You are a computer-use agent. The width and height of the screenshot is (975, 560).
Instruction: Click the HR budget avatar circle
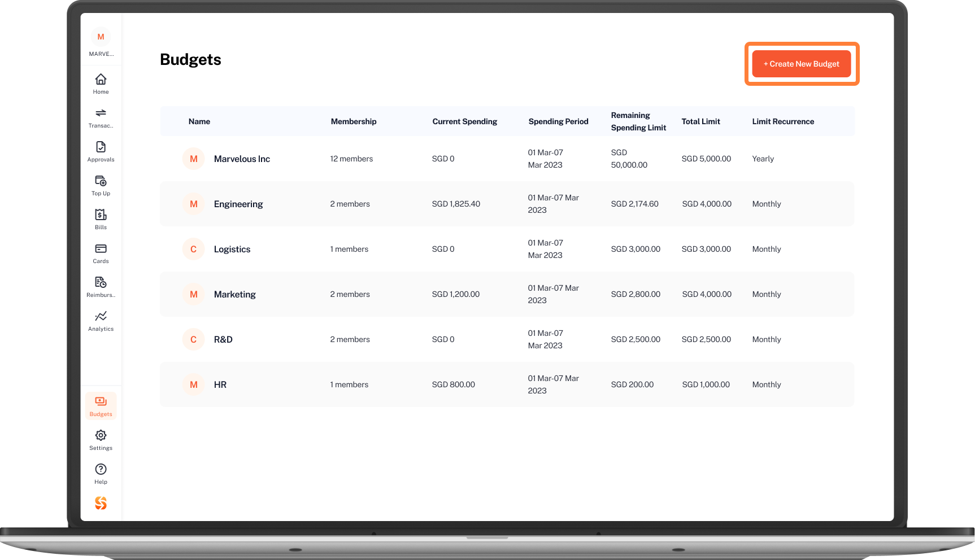[x=193, y=384]
